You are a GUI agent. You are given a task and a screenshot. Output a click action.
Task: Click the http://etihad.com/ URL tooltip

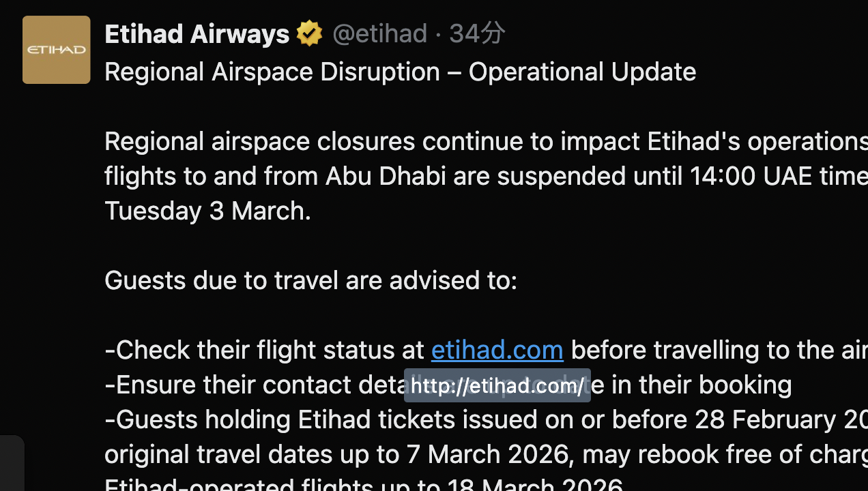point(497,386)
